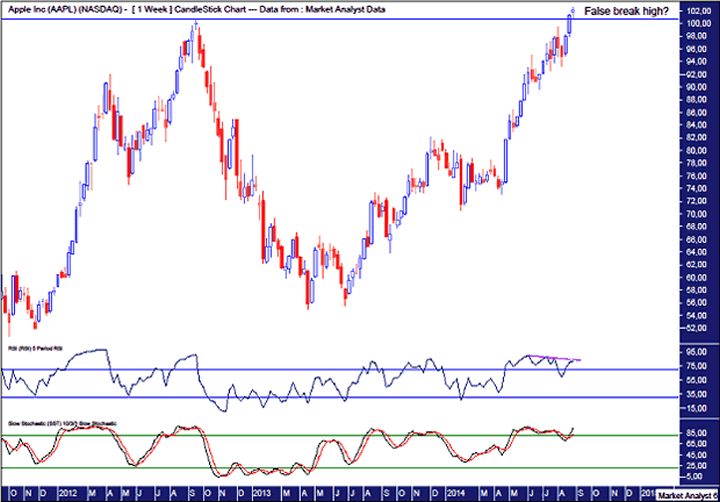Click the RSI 15,00 axis value

697,408
